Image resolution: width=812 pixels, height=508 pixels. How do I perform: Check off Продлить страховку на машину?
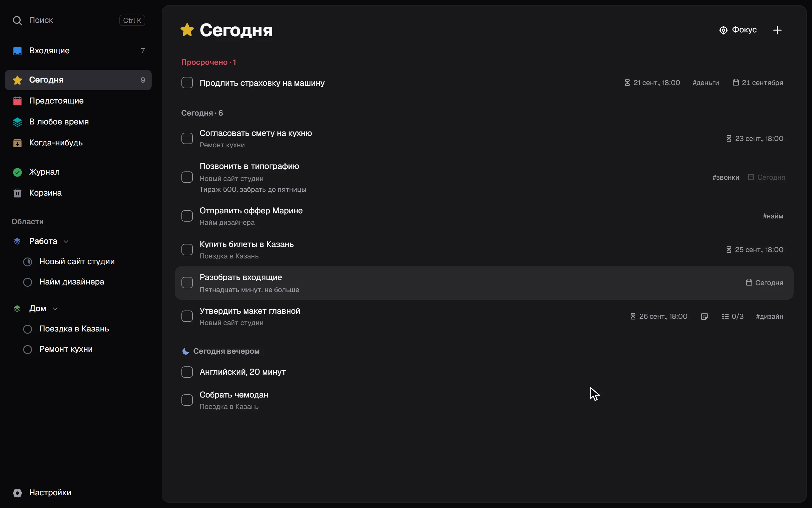pos(187,83)
